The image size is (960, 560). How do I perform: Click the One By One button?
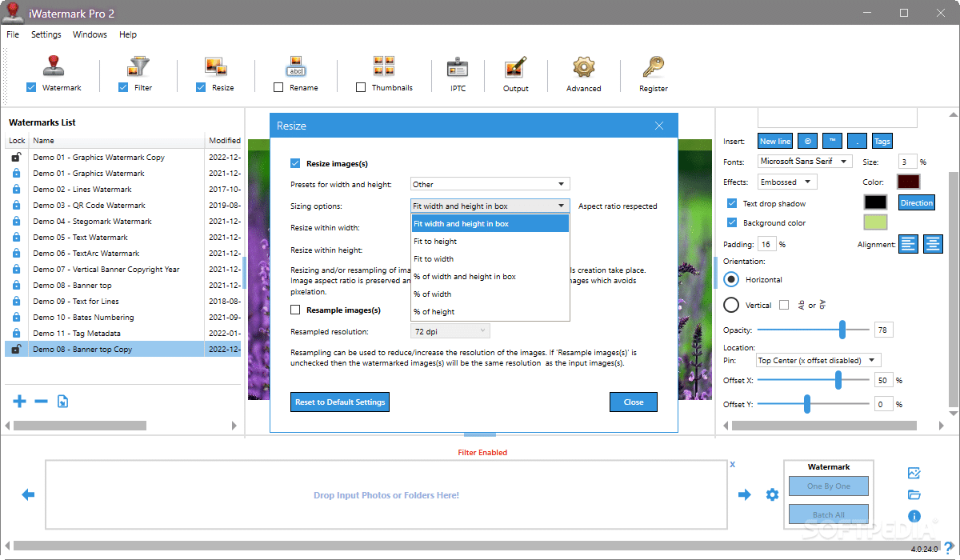pos(829,486)
